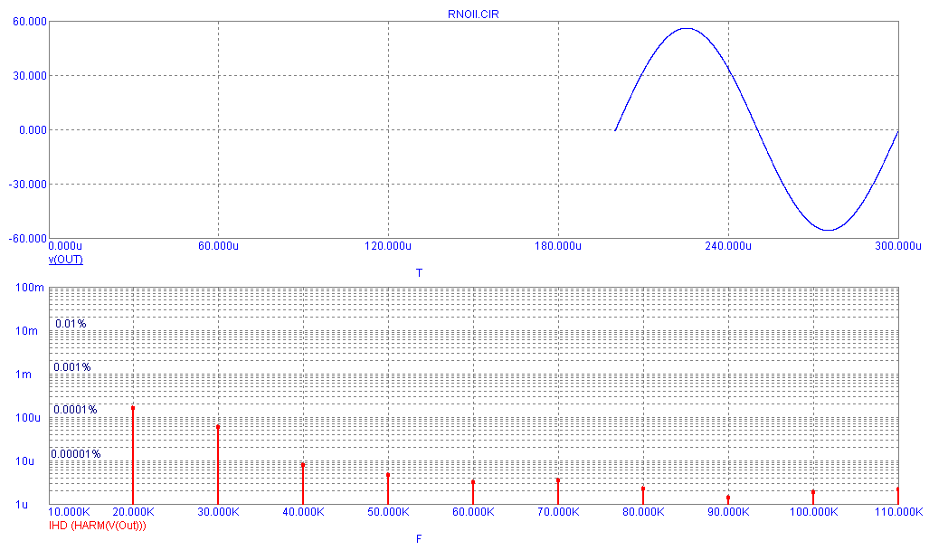This screenshot has height=560, width=929.
Task: Click the 30.000 y-axis label
Action: pyautogui.click(x=30, y=76)
